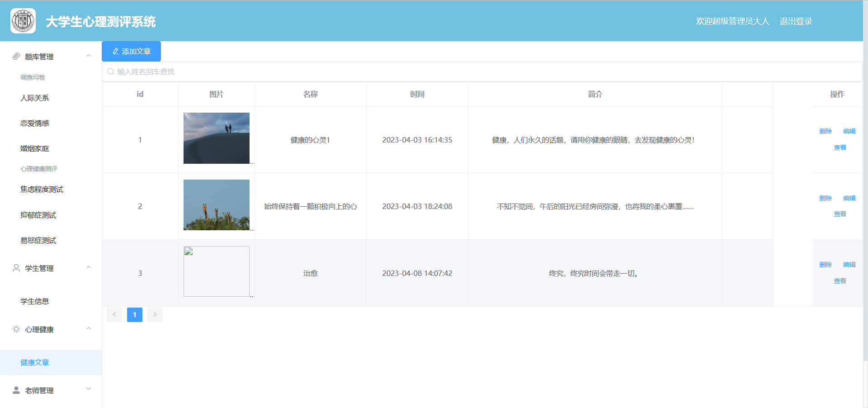Screen dimensions: 868x408
Task: Click the university logo emblem
Action: pyautogui.click(x=23, y=21)
